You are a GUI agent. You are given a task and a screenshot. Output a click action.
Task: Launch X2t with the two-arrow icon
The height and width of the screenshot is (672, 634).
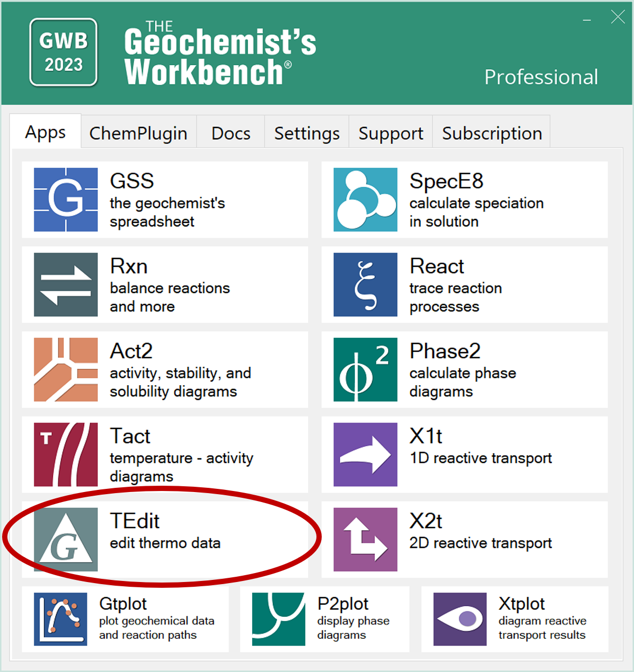click(365, 539)
